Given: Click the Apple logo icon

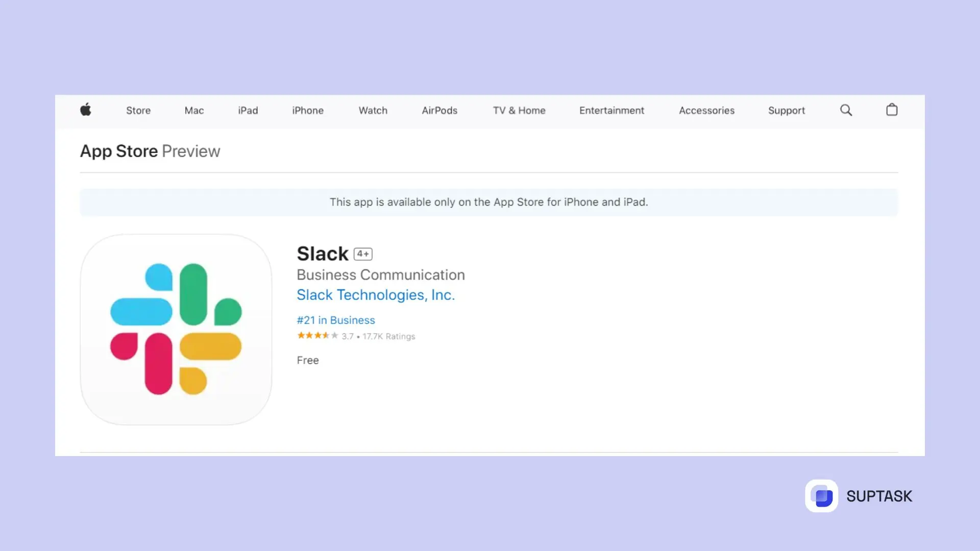Looking at the screenshot, I should click(x=86, y=110).
